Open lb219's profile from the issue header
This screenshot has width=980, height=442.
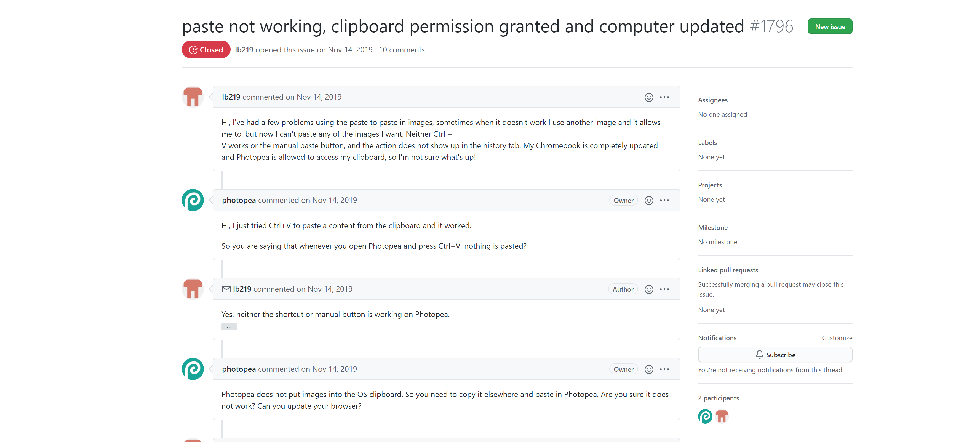pyautogui.click(x=244, y=49)
